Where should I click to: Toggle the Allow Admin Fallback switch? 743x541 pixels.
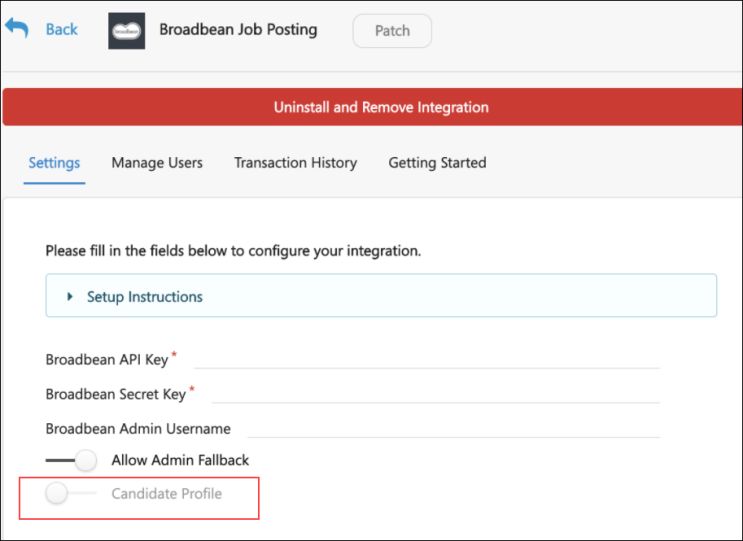72,460
